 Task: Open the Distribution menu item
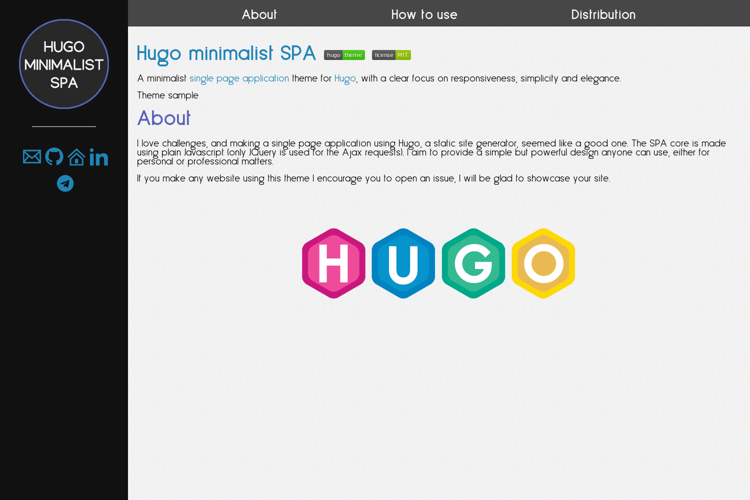point(603,14)
